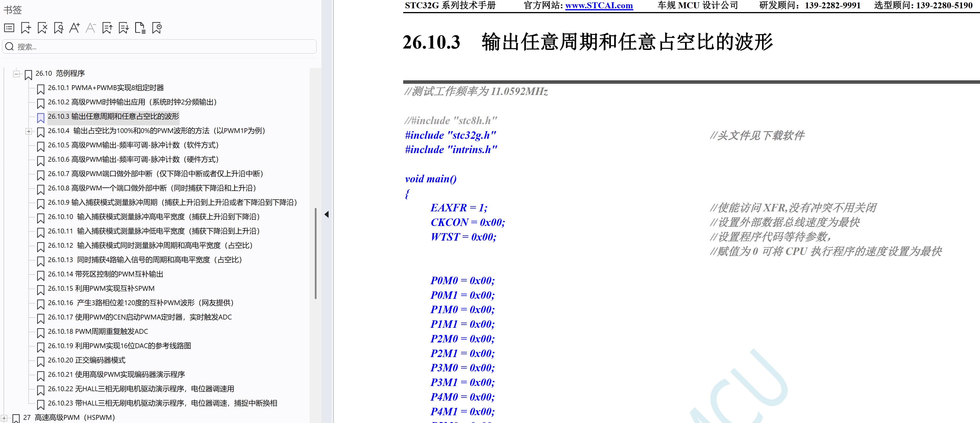This screenshot has width=980, height=423.
Task: Focus the 搜索 bookmark search field
Action: click(159, 46)
